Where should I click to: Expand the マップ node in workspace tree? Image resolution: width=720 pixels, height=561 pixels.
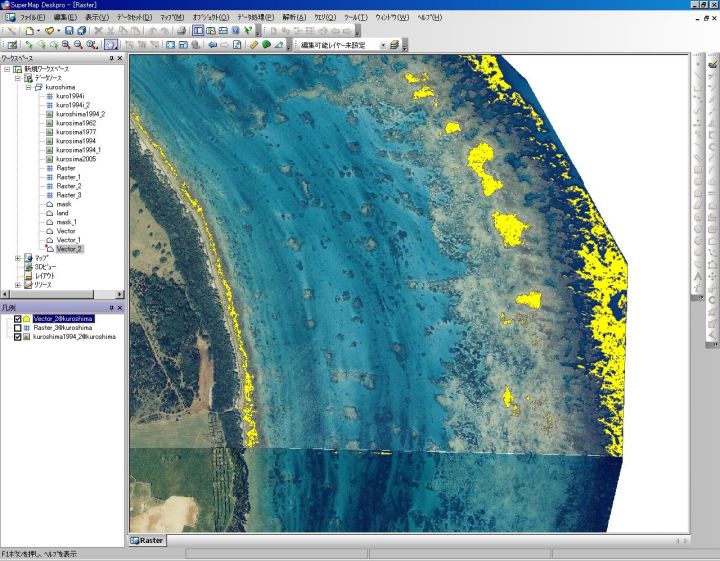[18, 258]
